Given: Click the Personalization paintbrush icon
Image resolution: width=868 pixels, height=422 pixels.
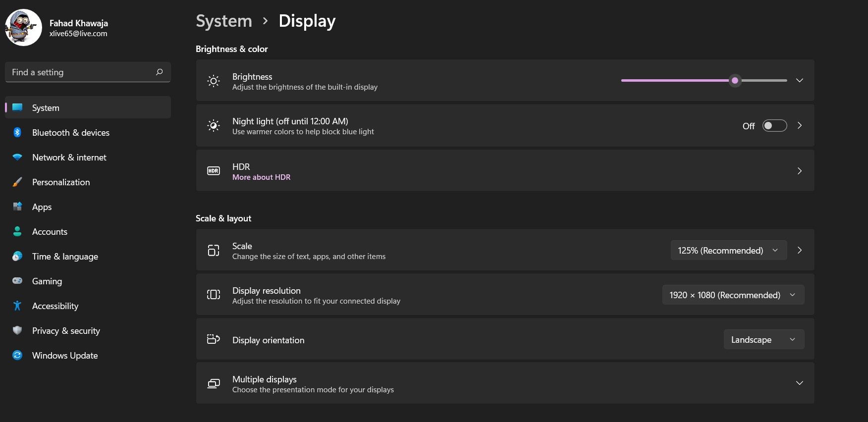Looking at the screenshot, I should coord(17,182).
